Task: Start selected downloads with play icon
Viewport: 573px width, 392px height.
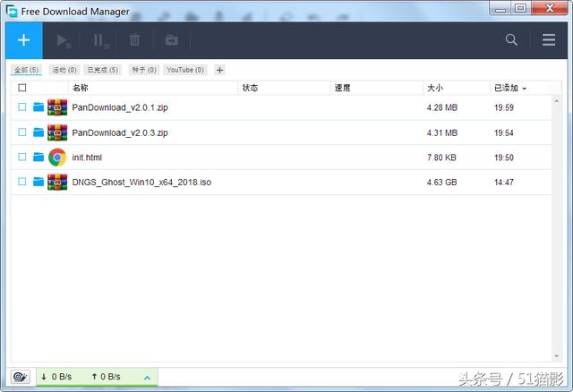Action: coord(64,40)
